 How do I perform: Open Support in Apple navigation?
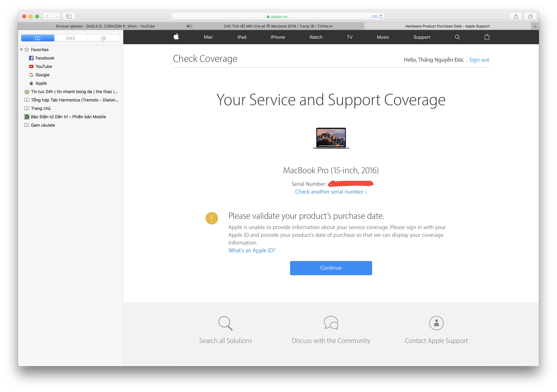[422, 37]
